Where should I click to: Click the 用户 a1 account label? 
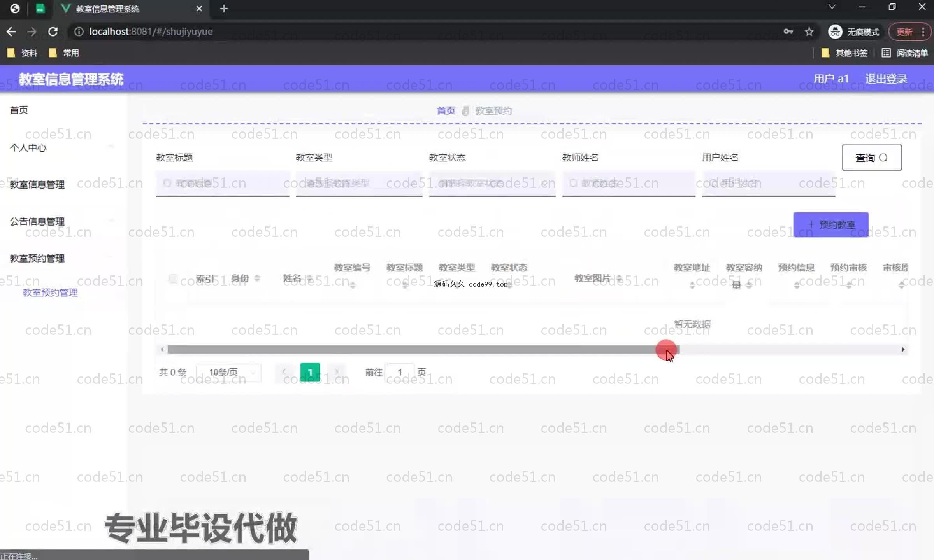click(831, 79)
